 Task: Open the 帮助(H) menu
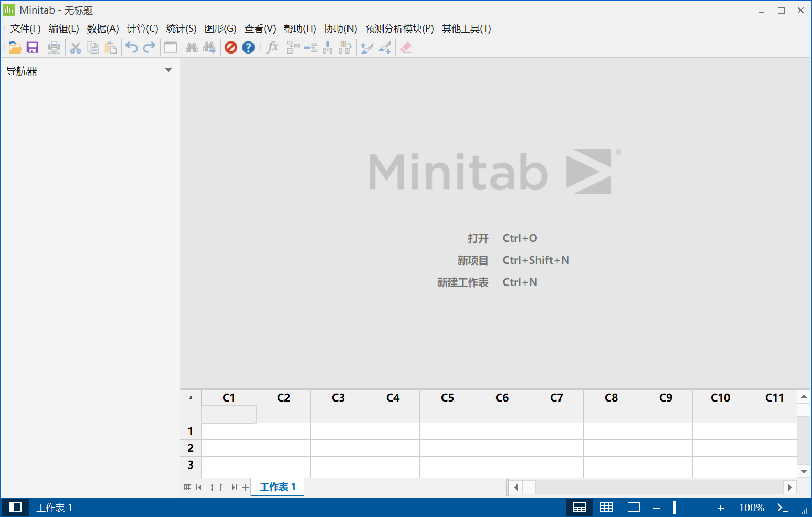point(300,29)
